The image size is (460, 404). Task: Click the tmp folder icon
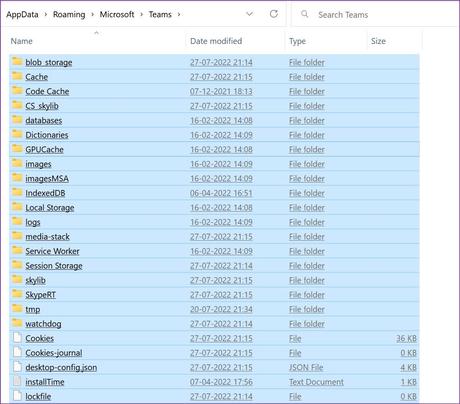(x=17, y=308)
